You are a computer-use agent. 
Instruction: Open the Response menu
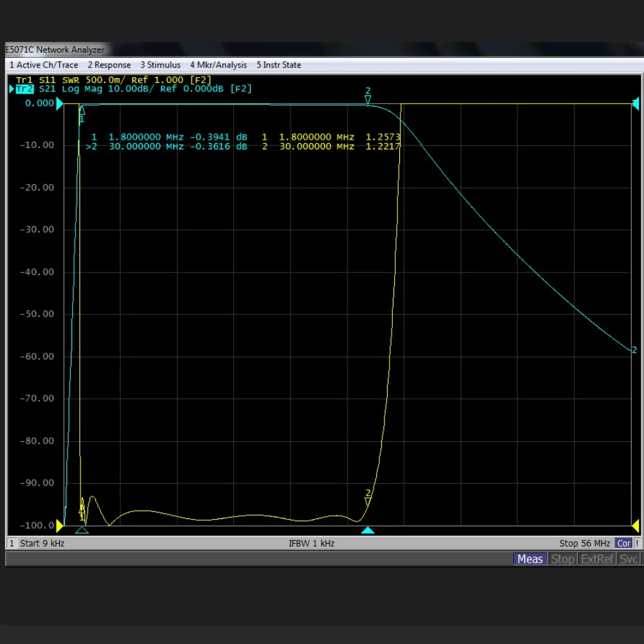tap(109, 65)
